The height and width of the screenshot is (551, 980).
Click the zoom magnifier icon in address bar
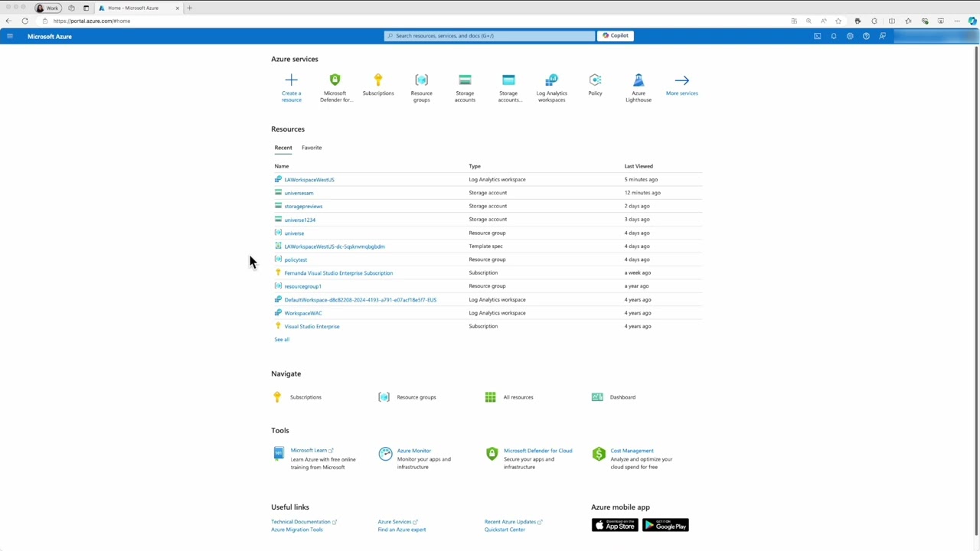(x=808, y=21)
